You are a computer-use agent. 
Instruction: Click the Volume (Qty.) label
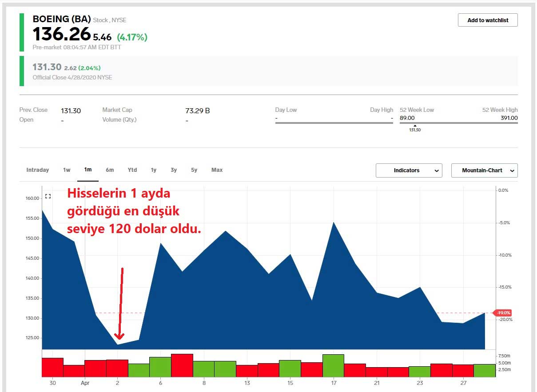(x=119, y=119)
